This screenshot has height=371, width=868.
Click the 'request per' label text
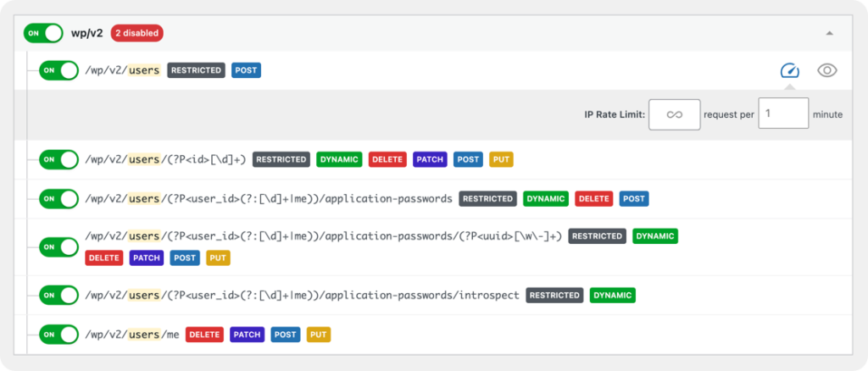click(x=729, y=114)
